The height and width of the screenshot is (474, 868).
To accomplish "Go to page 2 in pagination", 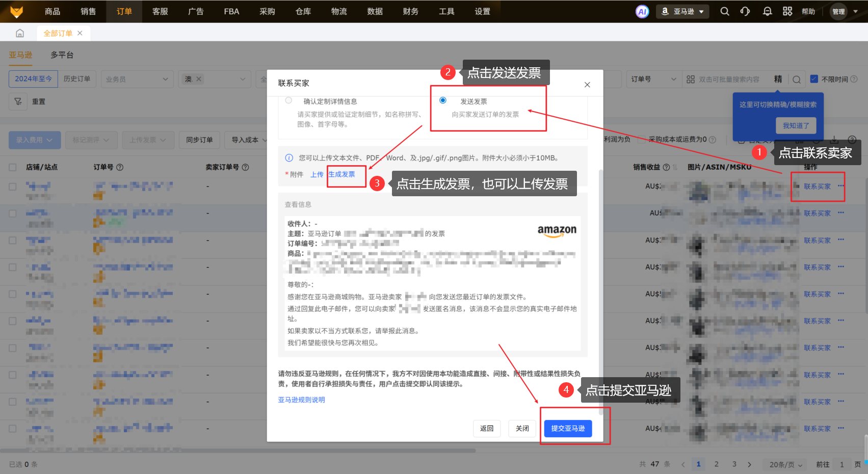I will 716,464.
